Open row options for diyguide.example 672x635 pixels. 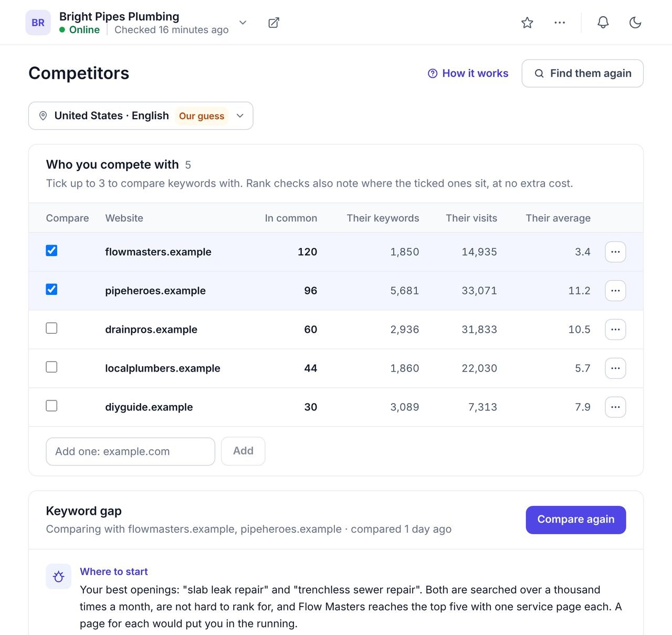click(x=615, y=407)
